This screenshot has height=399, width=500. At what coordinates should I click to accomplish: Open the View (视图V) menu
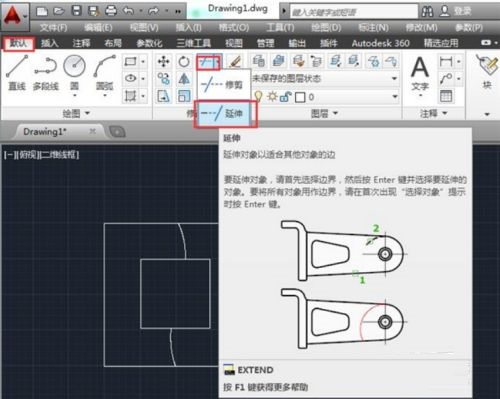click(144, 27)
